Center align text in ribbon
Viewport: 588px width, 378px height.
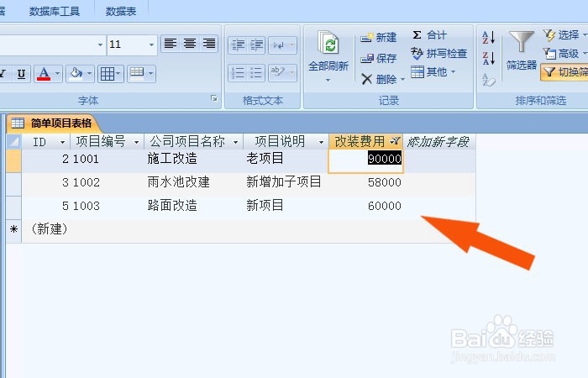(x=190, y=44)
